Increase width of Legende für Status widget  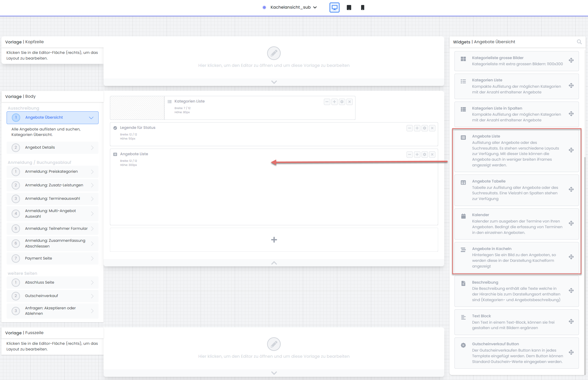[x=417, y=128]
